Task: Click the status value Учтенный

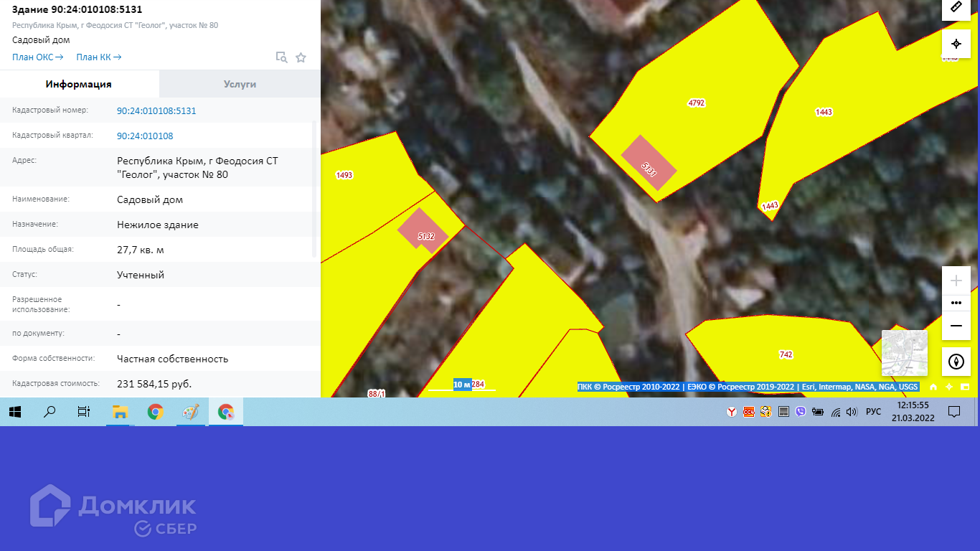Action: click(141, 275)
